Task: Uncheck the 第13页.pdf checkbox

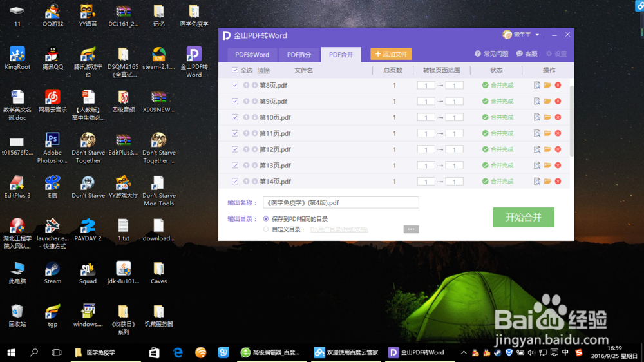Action: coord(235,165)
